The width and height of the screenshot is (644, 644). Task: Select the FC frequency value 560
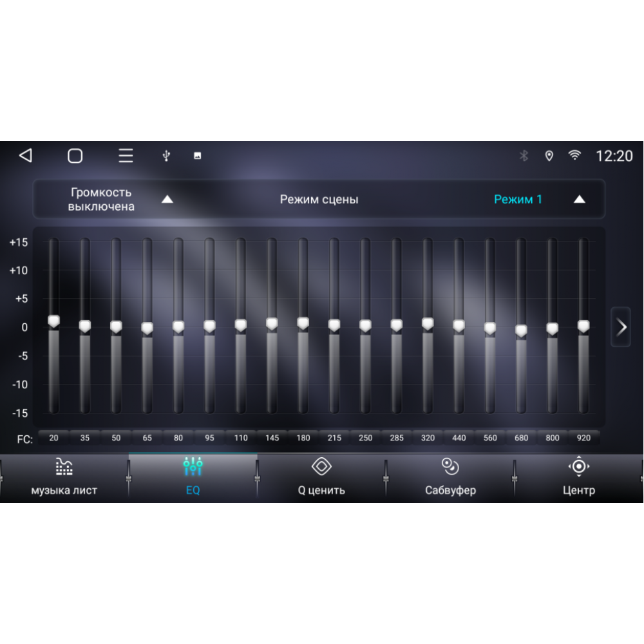pyautogui.click(x=490, y=438)
